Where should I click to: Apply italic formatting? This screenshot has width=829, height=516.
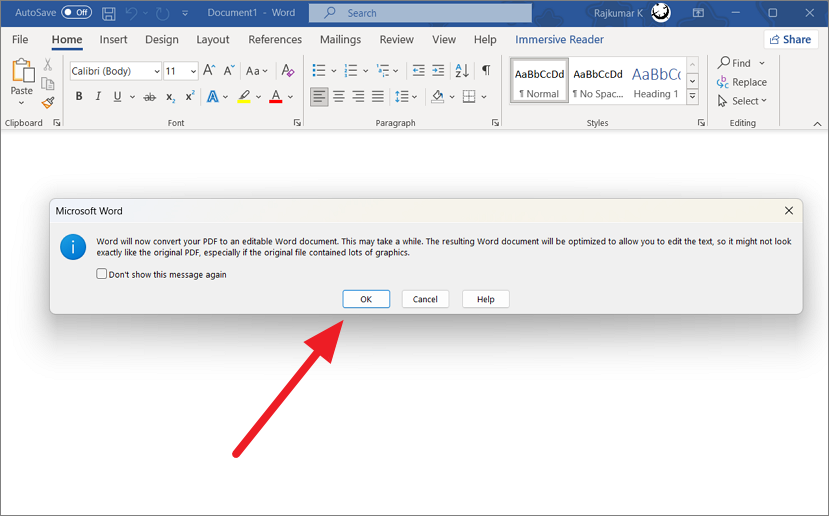point(98,96)
